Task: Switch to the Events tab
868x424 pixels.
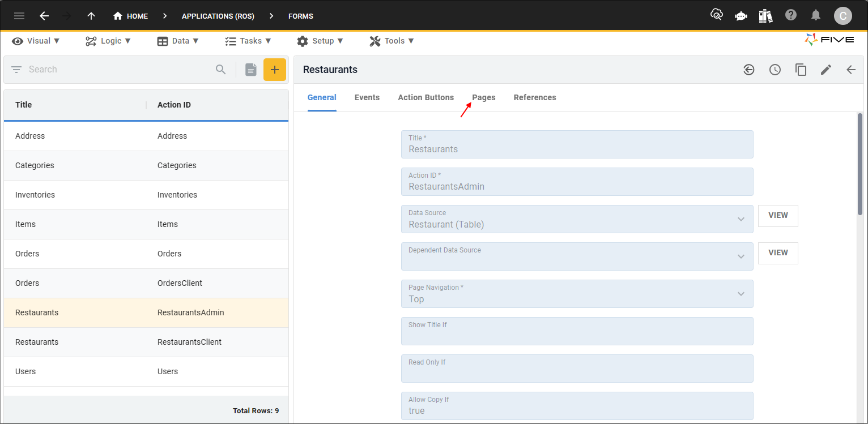Action: click(x=367, y=97)
